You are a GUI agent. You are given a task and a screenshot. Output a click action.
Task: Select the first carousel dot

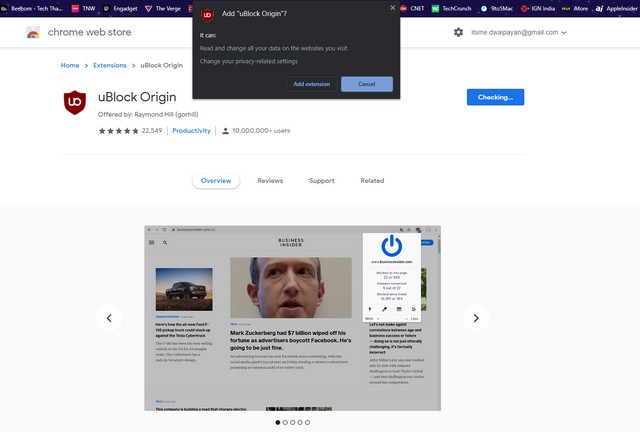278,422
